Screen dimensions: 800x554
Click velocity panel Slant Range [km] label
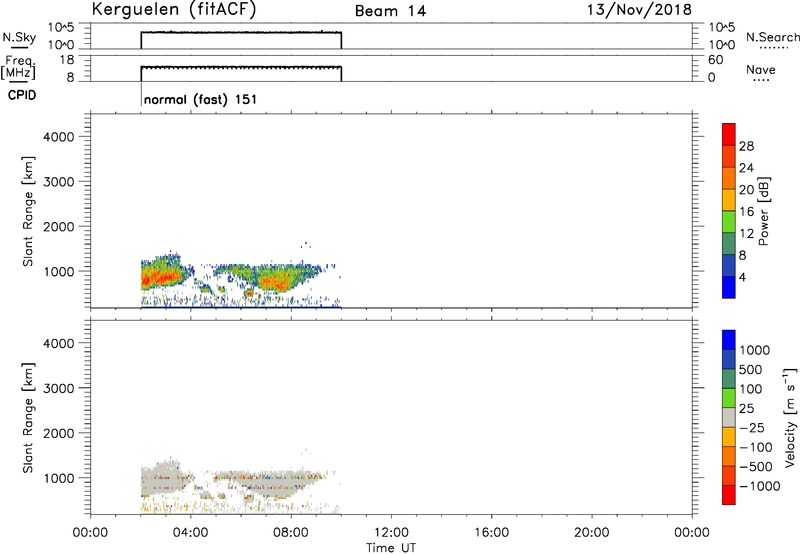tap(28, 418)
